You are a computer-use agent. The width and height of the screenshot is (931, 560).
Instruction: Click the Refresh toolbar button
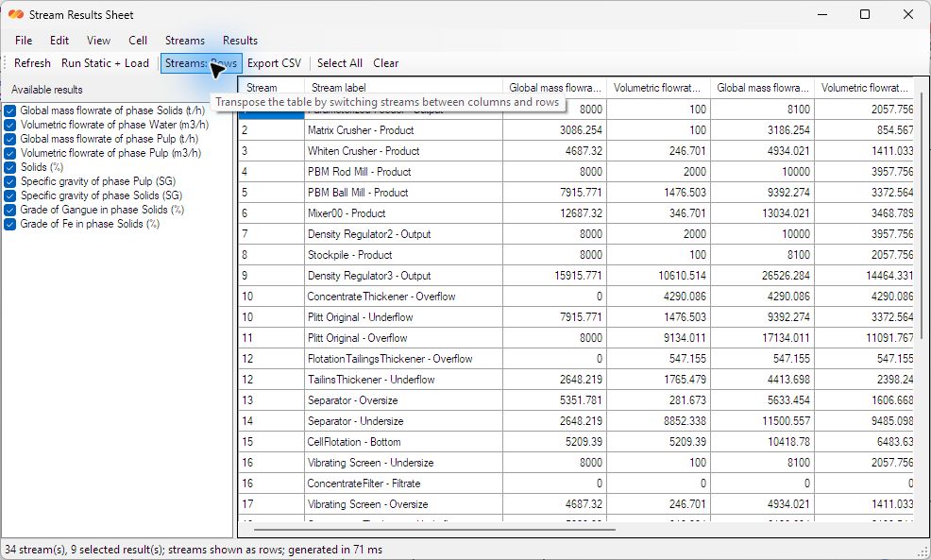(x=32, y=63)
